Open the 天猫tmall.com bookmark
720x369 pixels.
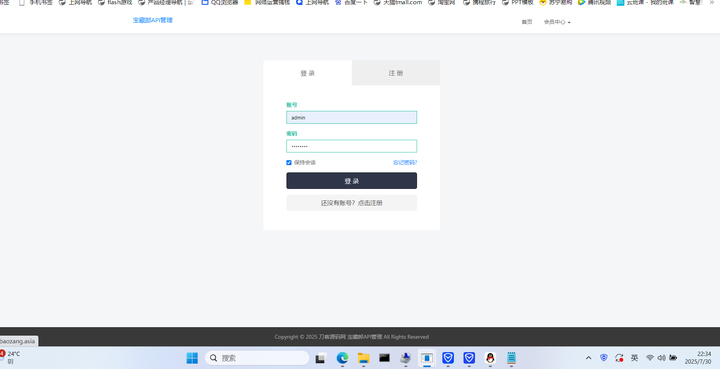click(x=398, y=2)
